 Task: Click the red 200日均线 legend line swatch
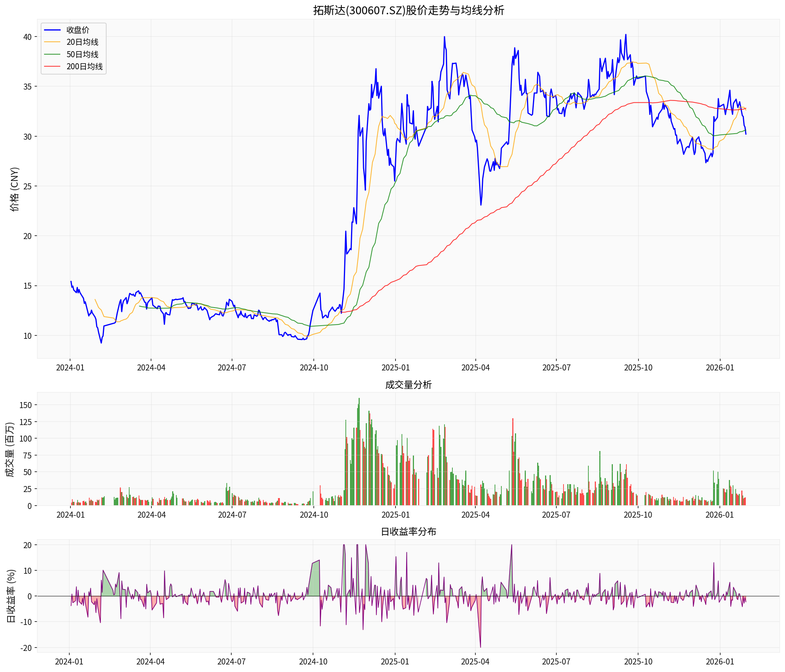[52, 67]
